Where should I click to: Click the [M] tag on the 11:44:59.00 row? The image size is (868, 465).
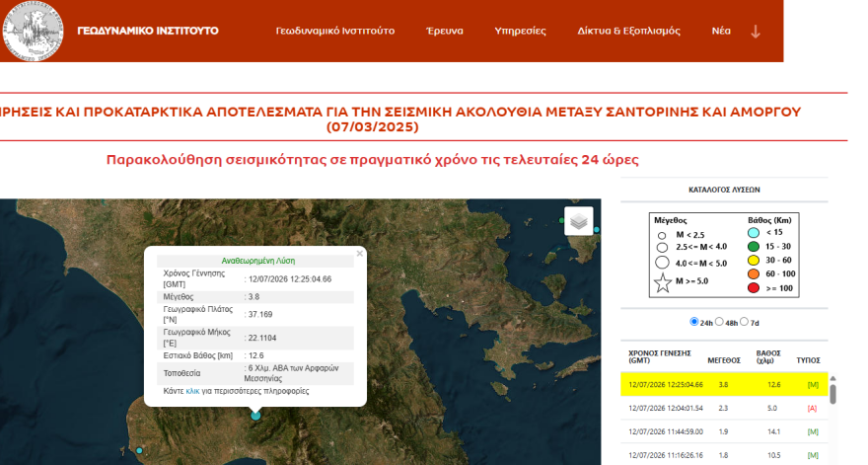coord(813,431)
